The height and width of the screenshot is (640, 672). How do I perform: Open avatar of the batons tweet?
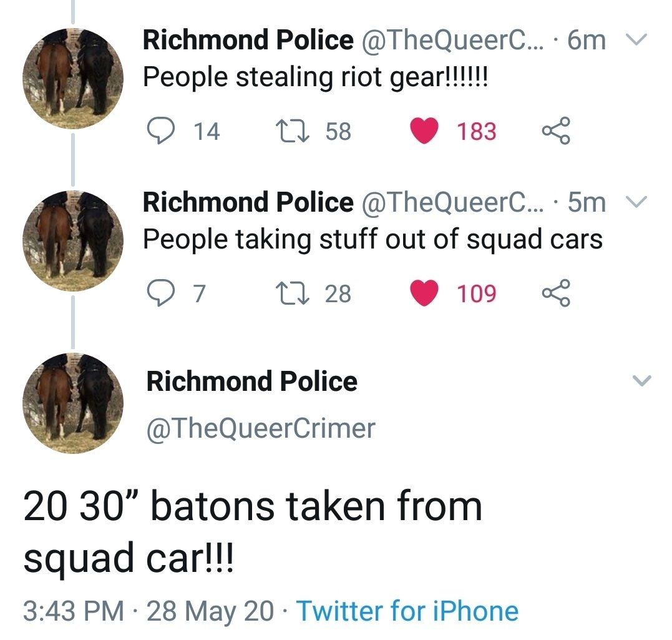72,403
